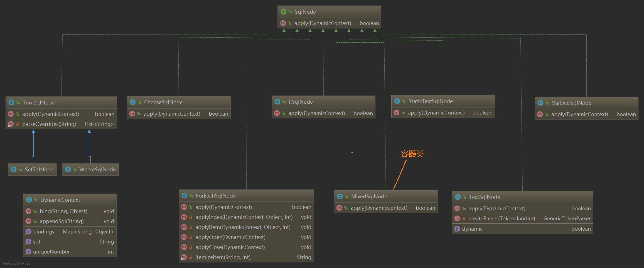Select applyClose(DynamicContext) method

pyautogui.click(x=230, y=247)
